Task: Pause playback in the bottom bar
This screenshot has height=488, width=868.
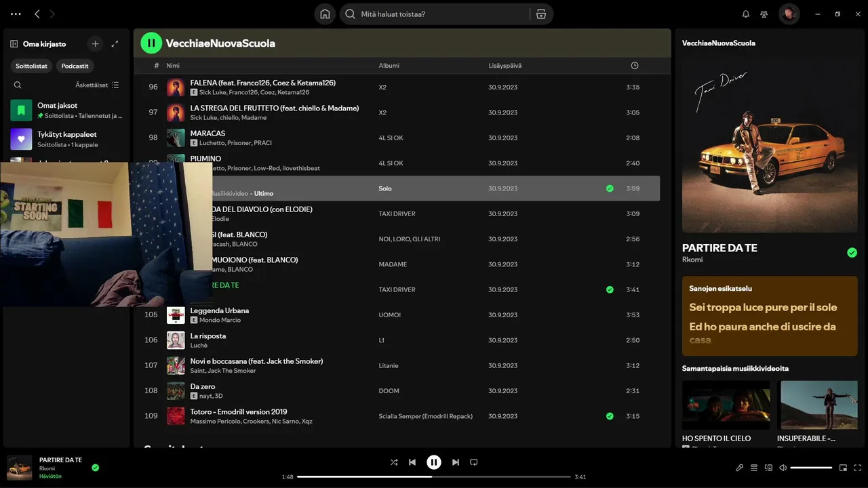Action: (x=434, y=462)
